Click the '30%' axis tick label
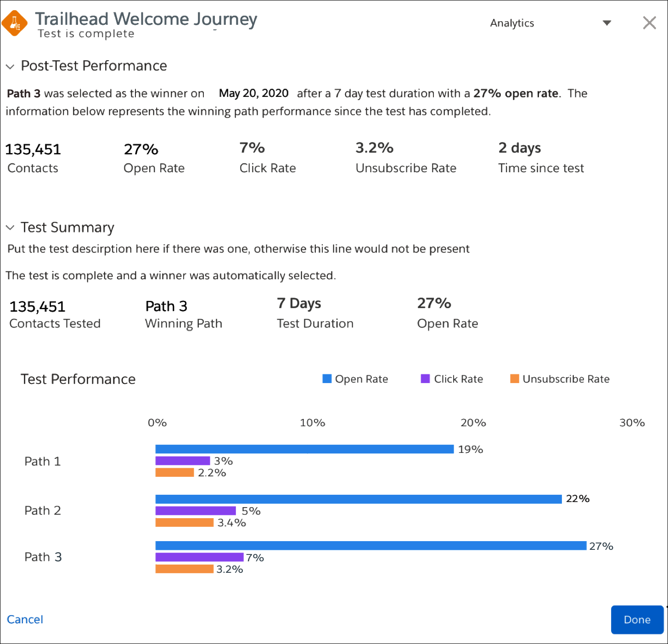 click(x=632, y=423)
